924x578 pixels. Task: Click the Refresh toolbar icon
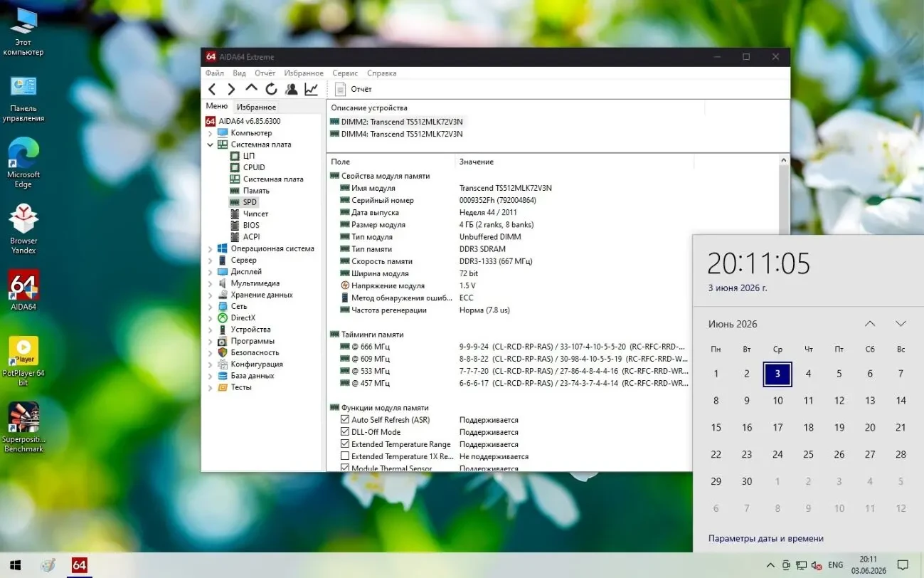tap(271, 89)
